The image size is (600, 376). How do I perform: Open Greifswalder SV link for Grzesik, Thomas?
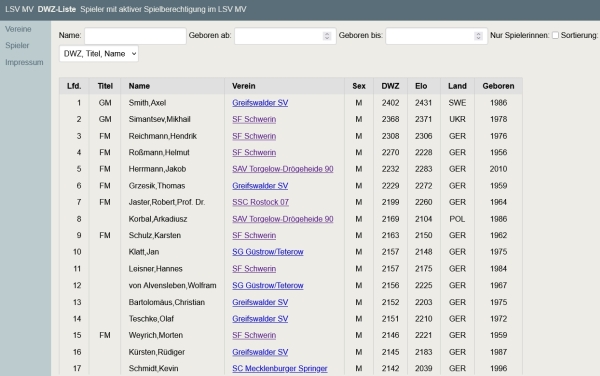click(260, 186)
